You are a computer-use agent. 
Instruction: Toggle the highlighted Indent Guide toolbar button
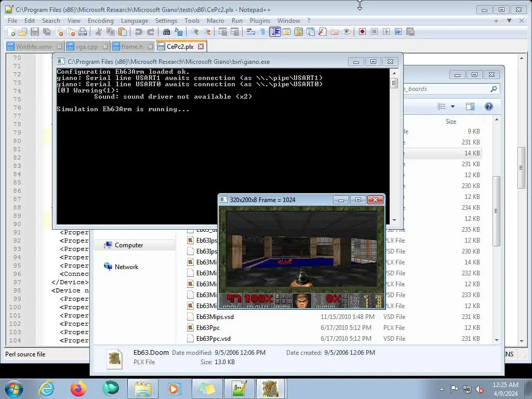point(275,32)
